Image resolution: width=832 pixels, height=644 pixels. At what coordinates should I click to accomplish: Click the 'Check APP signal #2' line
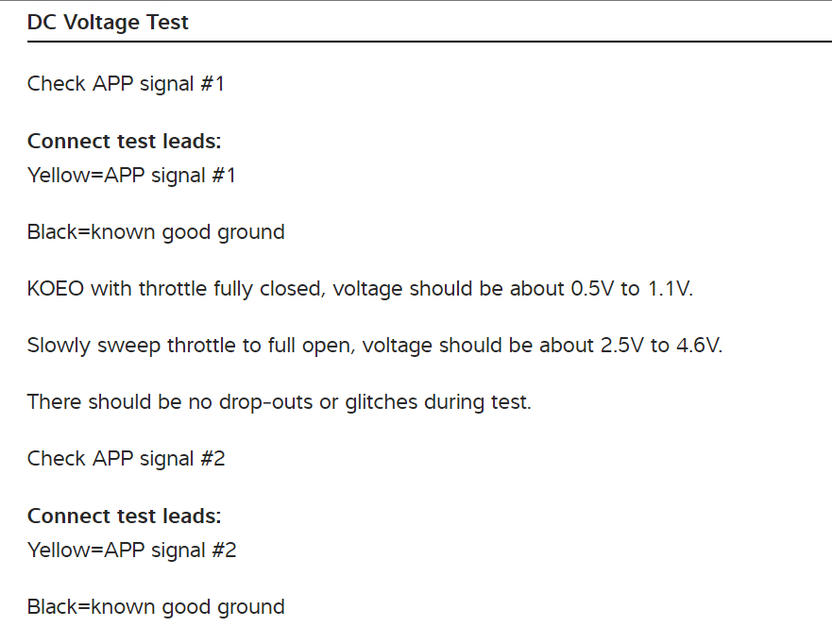(x=127, y=459)
